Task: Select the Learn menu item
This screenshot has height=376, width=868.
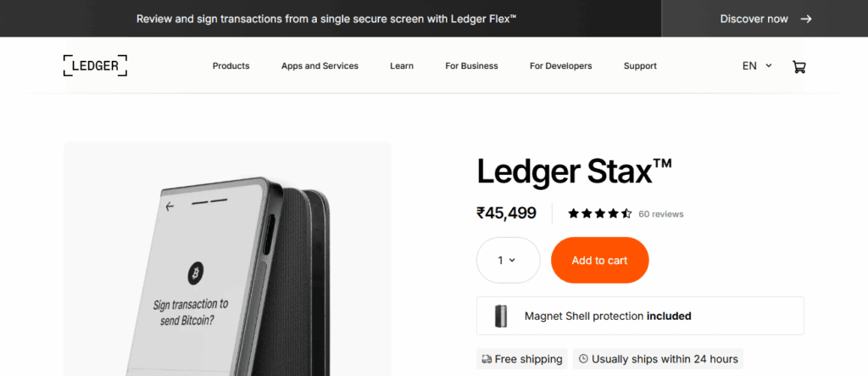Action: click(x=402, y=65)
